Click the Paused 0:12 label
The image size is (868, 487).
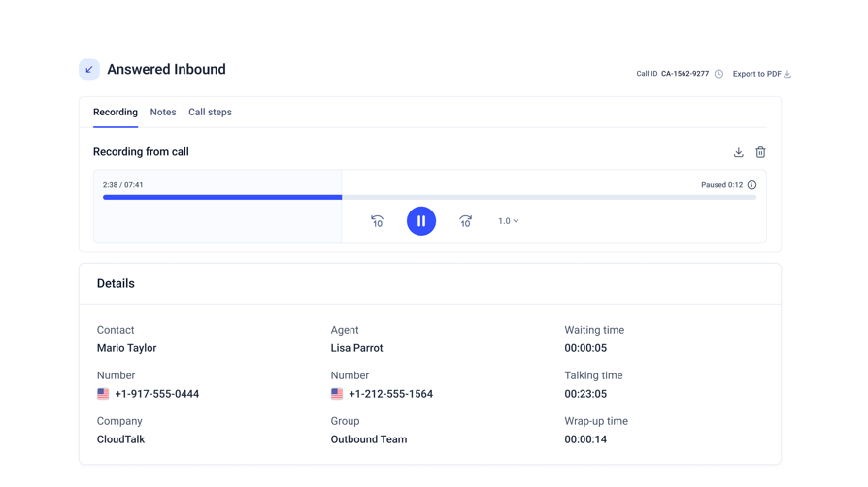721,185
